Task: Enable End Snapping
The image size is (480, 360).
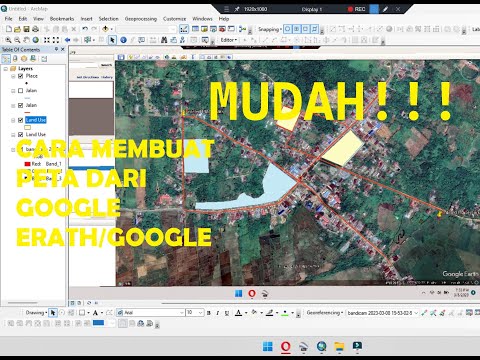Action: coord(297,29)
